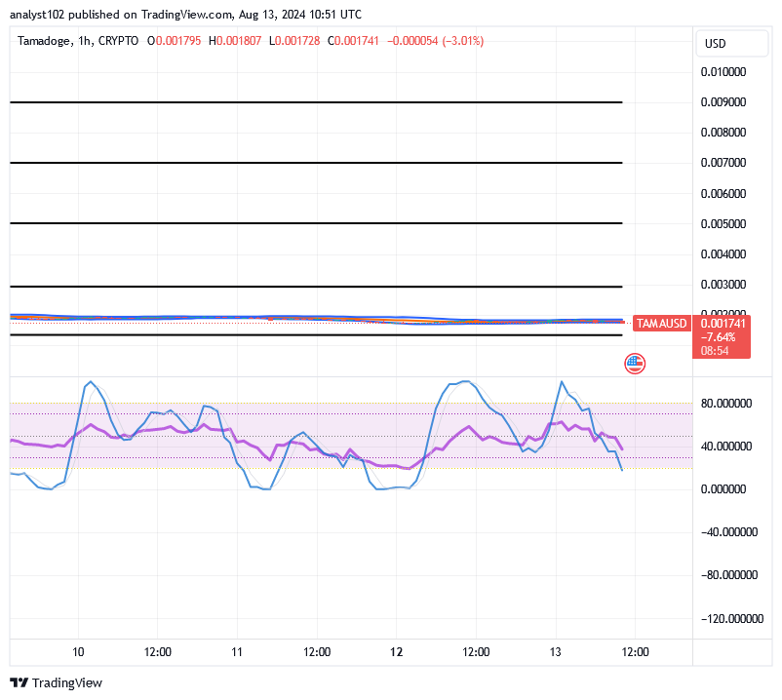Select the horizontal line at 0.009000
782x700 pixels.
[316, 102]
